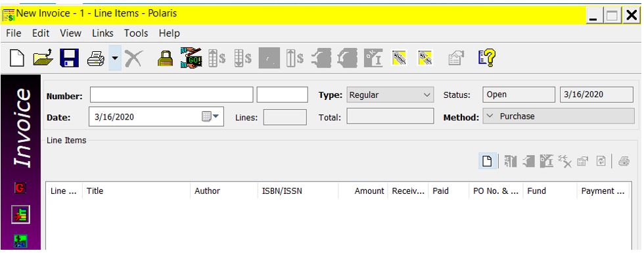
Task: Print using the main toolbar printer icon
Action: (96, 58)
